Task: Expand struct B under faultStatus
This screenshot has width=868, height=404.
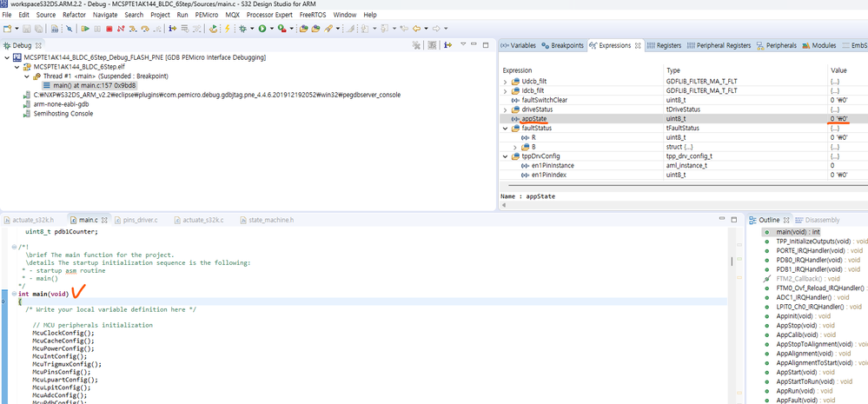Action: point(515,147)
